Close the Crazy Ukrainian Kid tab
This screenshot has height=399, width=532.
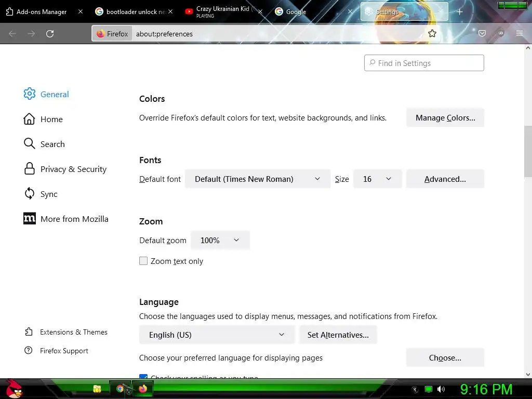coord(260,11)
